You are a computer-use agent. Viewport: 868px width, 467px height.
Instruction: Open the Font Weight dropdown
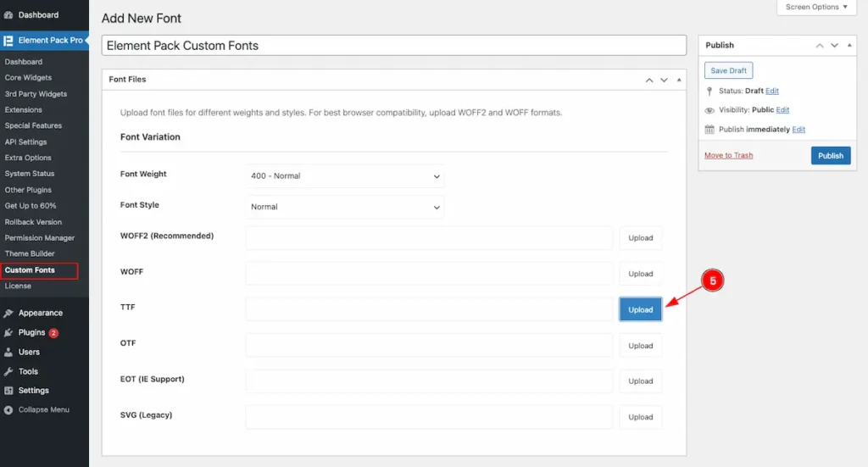coord(345,176)
